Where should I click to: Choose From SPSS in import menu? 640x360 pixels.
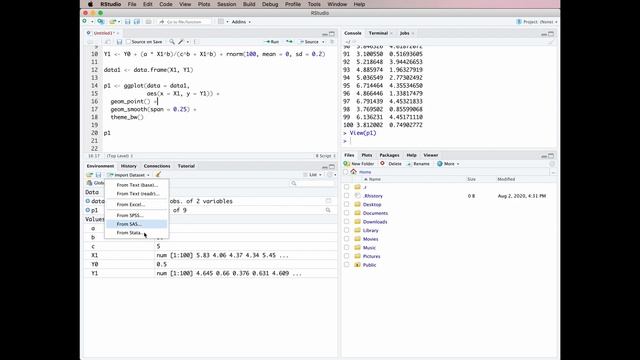point(136,215)
